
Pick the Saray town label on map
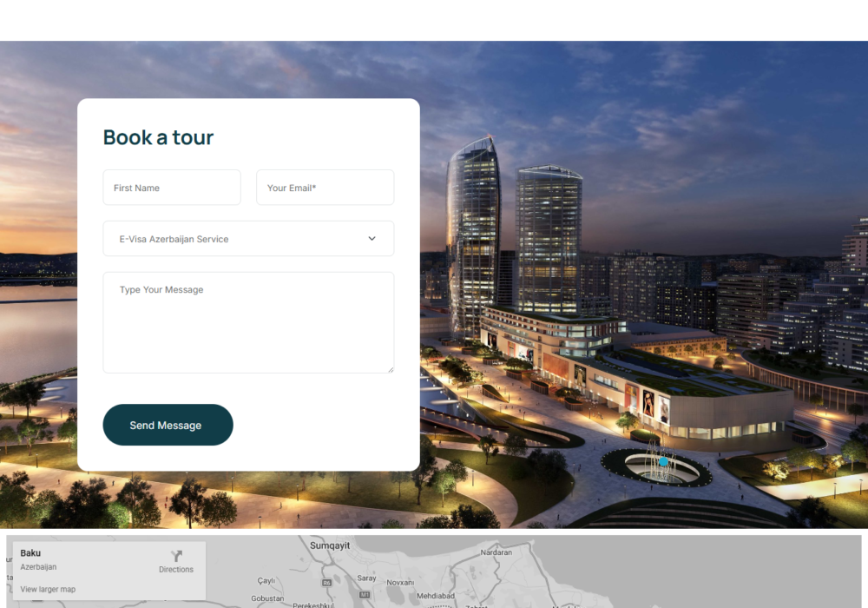366,578
